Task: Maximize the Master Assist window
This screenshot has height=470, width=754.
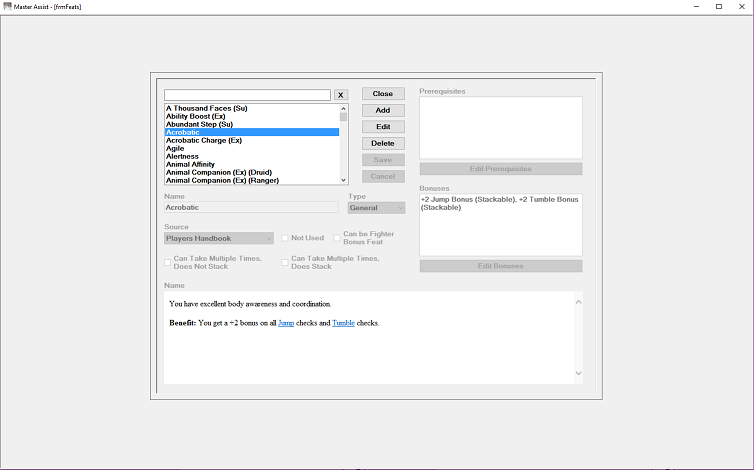Action: 719,7
